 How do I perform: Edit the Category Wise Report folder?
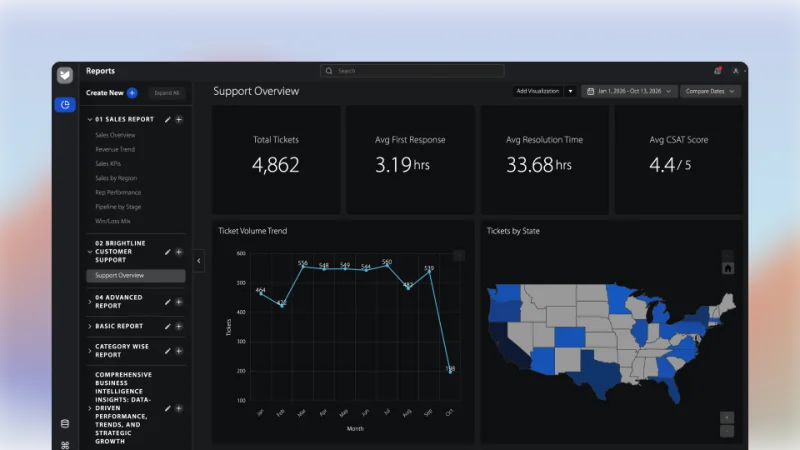point(167,351)
